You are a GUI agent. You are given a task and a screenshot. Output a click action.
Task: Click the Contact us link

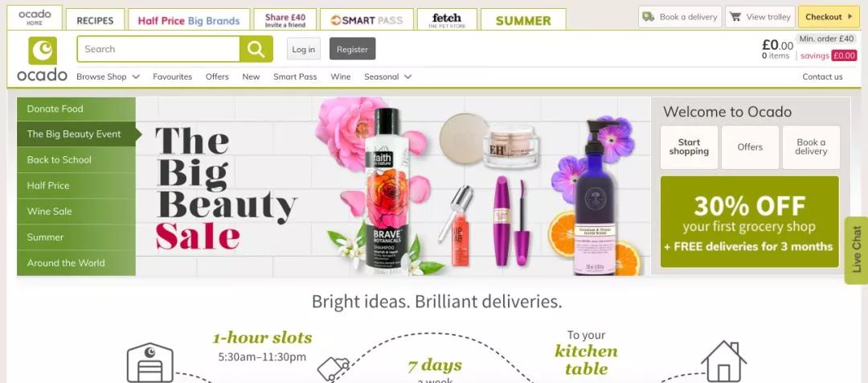click(x=822, y=76)
